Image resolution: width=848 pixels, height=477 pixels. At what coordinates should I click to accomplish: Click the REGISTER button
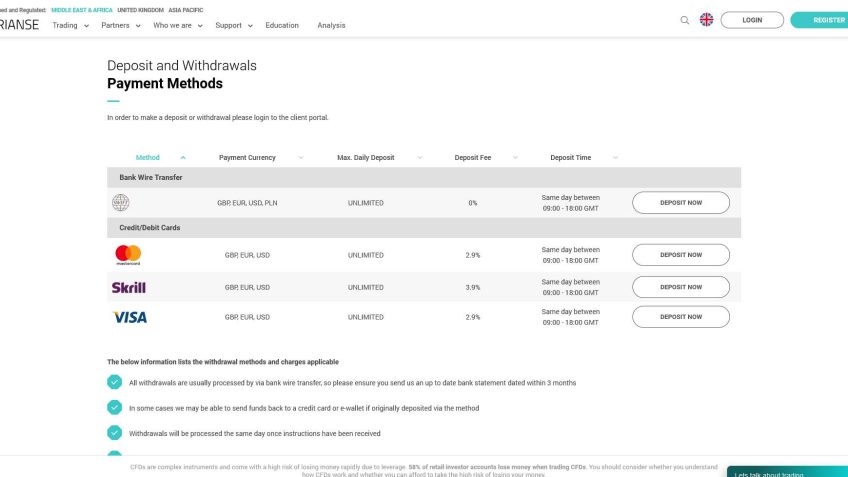[825, 20]
